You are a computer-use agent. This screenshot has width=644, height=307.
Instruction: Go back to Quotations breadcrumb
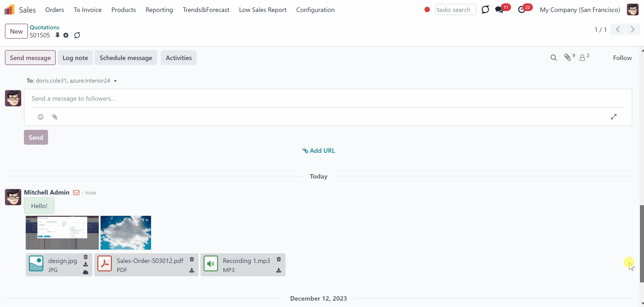(44, 27)
